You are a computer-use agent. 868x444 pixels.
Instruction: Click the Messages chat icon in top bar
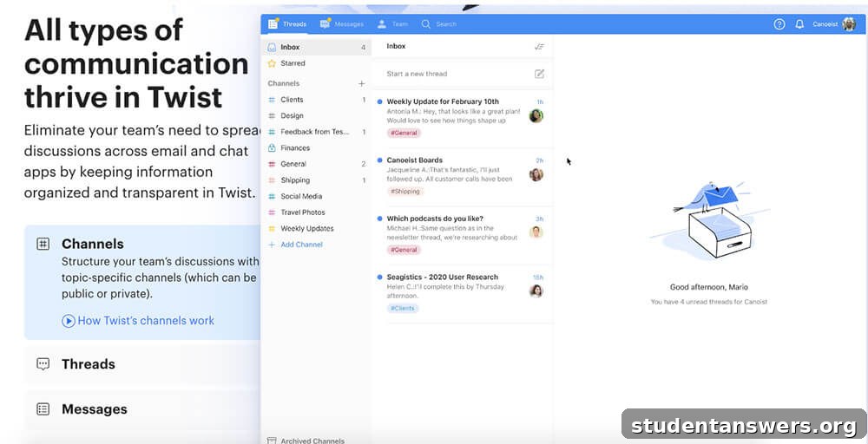tap(325, 23)
